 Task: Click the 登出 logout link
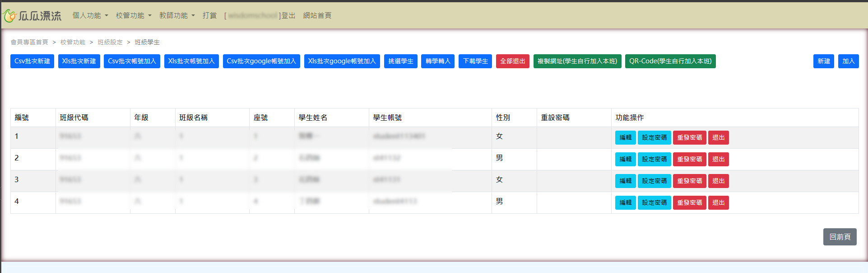coord(288,15)
